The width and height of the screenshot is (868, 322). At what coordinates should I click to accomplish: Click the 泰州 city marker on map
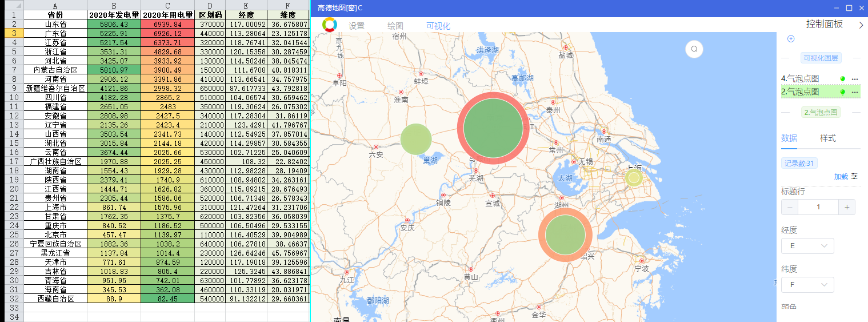point(553,103)
